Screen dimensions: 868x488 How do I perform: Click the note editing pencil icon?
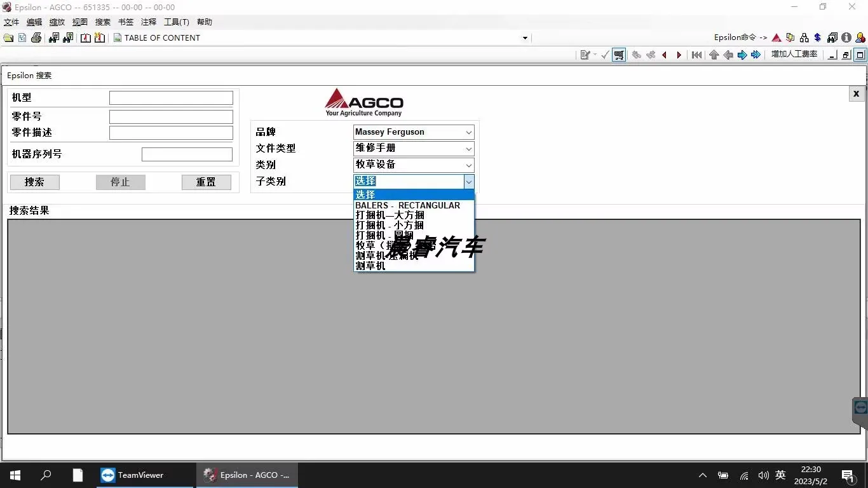click(585, 55)
